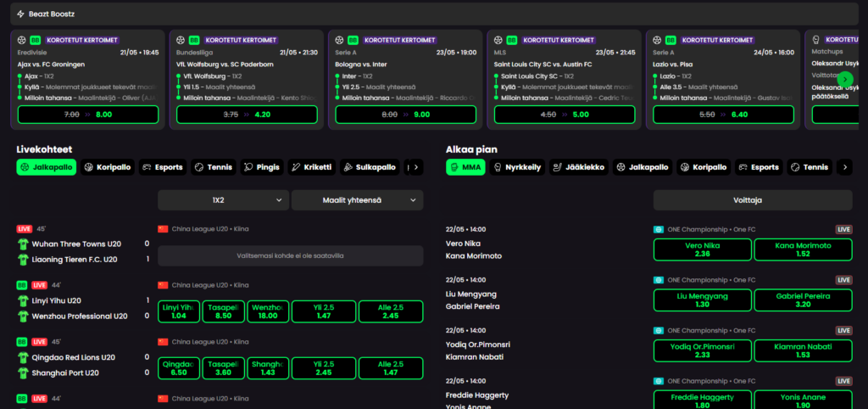The image size is (868, 409).
Task: Open Esports tab under Alkaa pian
Action: tap(759, 167)
